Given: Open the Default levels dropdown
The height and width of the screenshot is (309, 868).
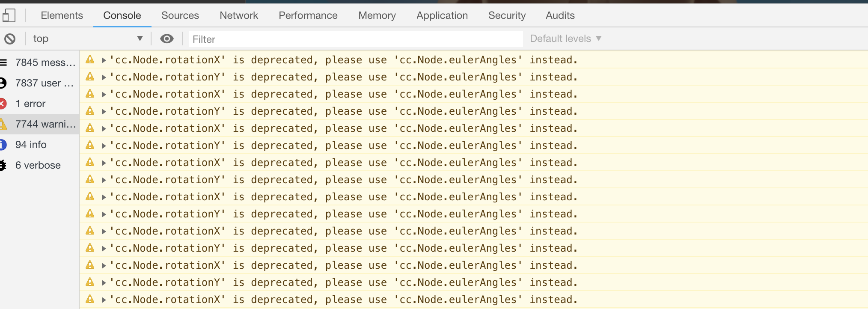Looking at the screenshot, I should [565, 39].
